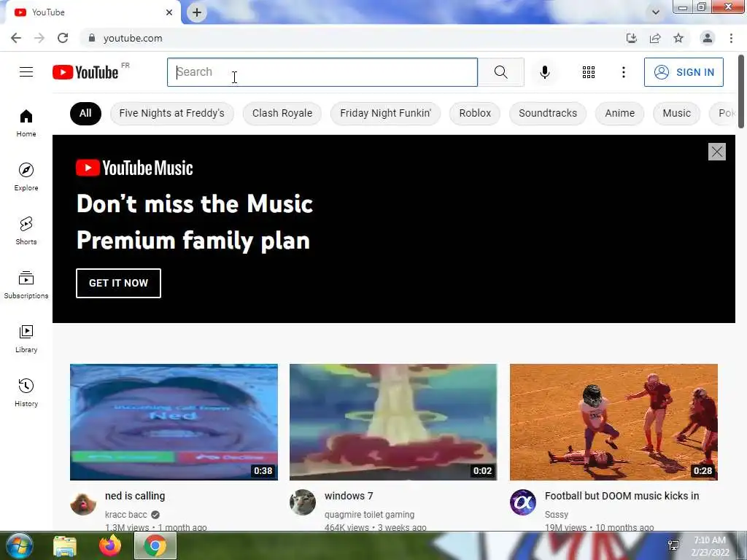
Task: Open the Chrome profile avatar
Action: pos(708,38)
